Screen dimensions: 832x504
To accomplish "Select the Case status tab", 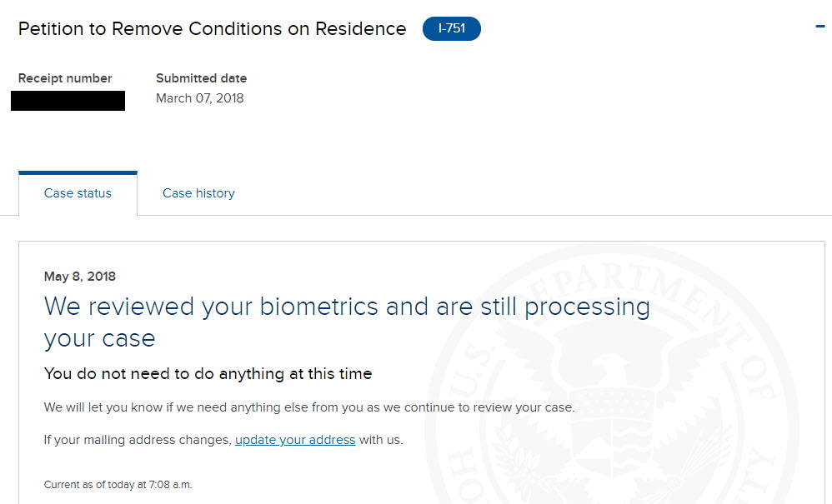I will (x=78, y=193).
